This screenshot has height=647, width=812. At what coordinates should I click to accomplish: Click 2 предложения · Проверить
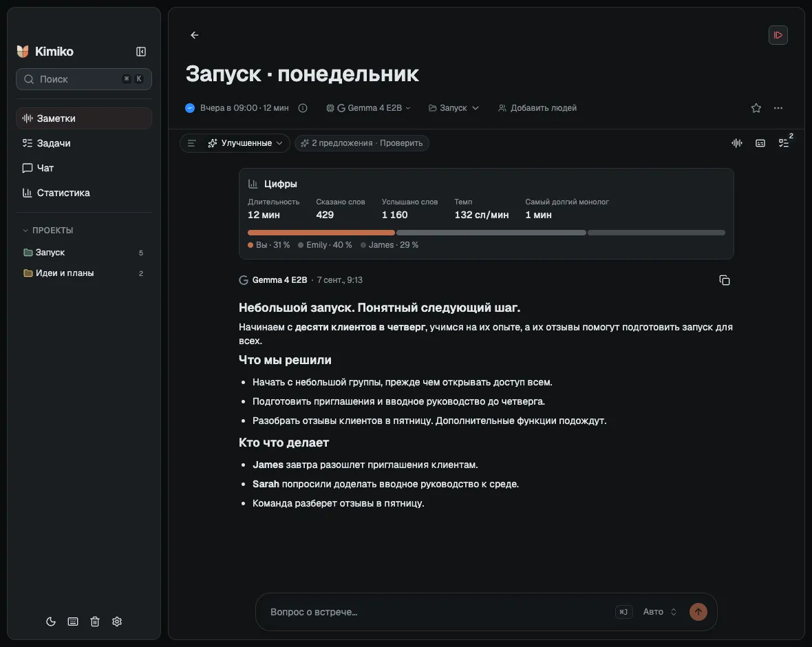tap(361, 143)
